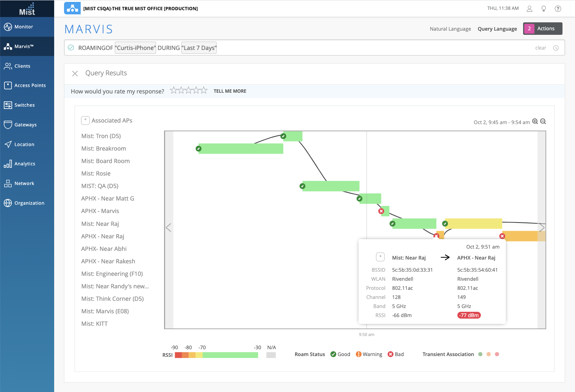Select Query Language mode
Image resolution: width=575 pixels, height=392 pixels.
(497, 29)
